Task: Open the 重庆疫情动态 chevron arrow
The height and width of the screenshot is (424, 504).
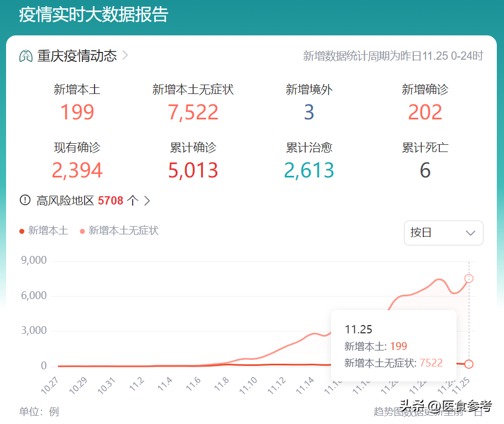Action: point(125,55)
